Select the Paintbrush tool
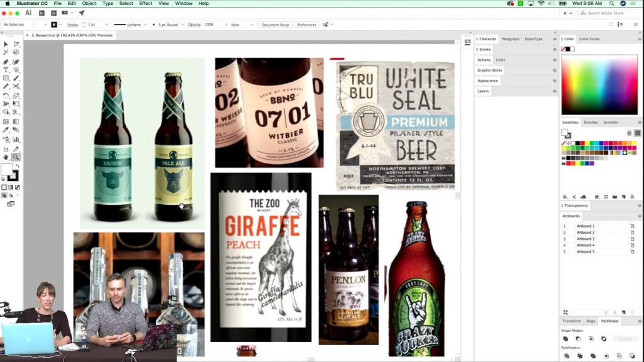This screenshot has width=644, height=362. click(16, 78)
